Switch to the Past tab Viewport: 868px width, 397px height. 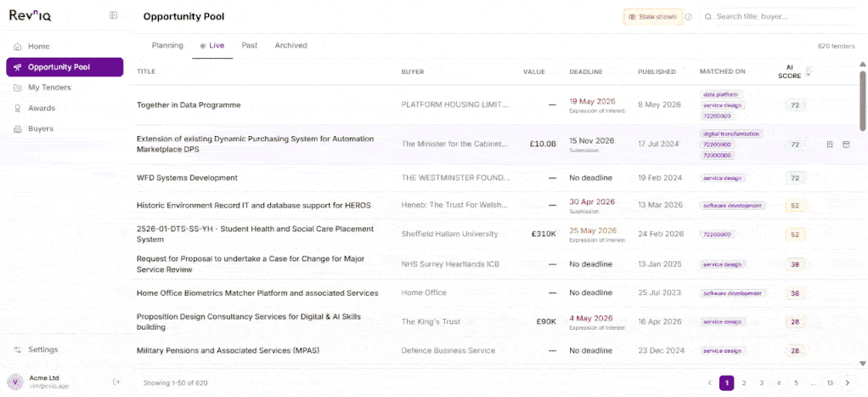(249, 45)
